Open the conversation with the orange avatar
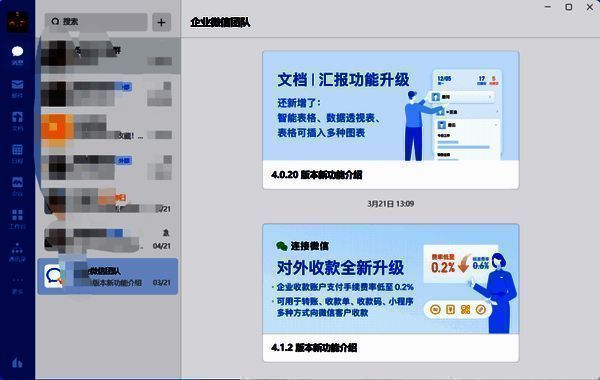Image resolution: width=600 pixels, height=380 pixels. 108,129
